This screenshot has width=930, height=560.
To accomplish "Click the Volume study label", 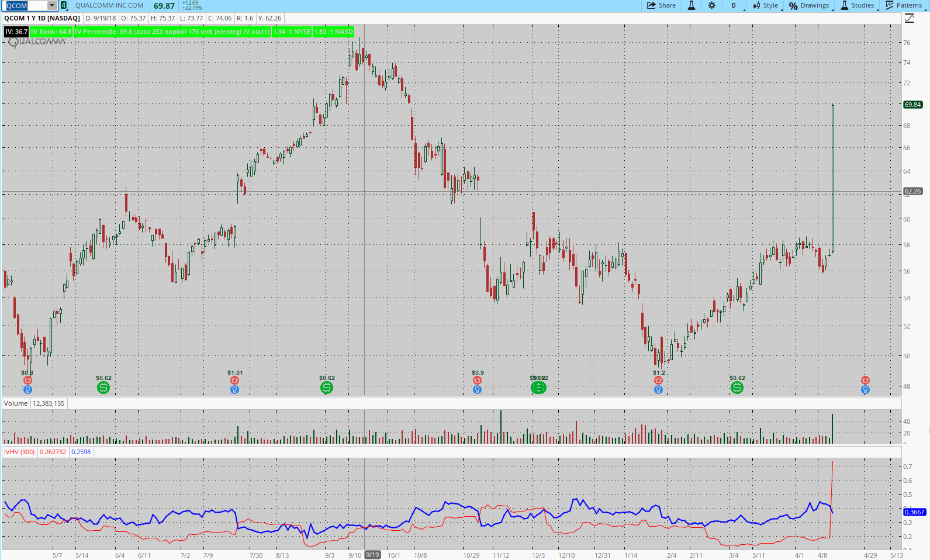I will tap(16, 403).
